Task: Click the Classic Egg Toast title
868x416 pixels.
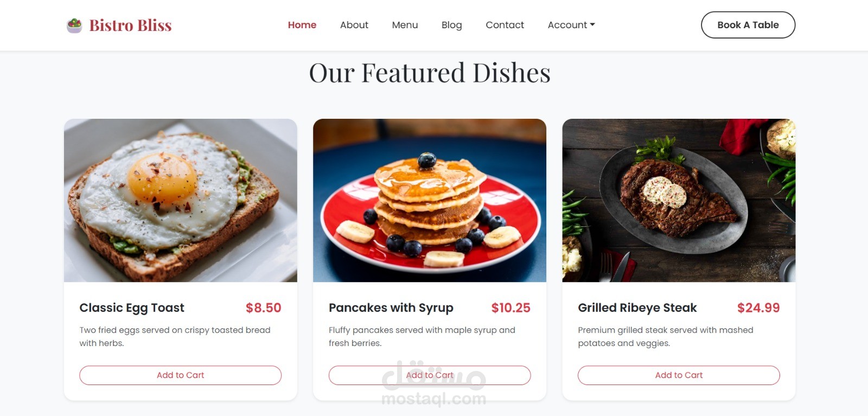Action: [132, 308]
